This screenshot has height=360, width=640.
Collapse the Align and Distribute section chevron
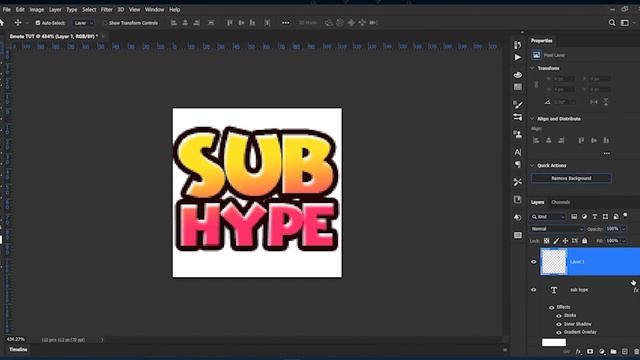(532, 119)
